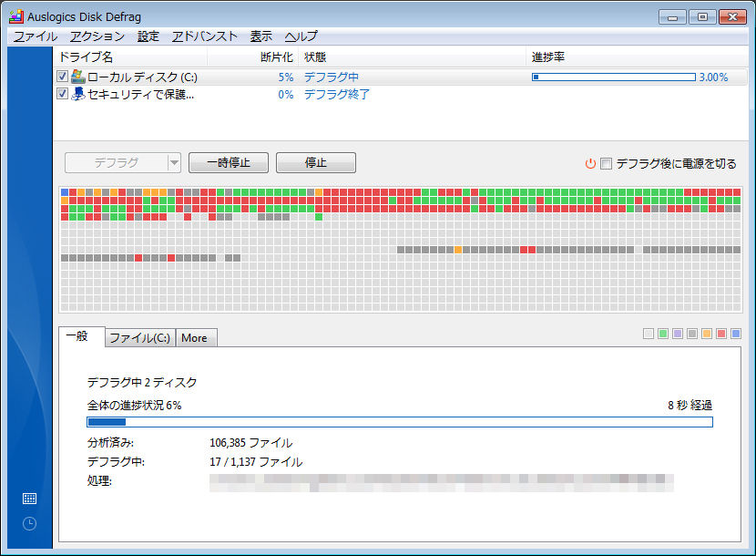
Task: Switch to the ファイル(C:) tab
Action: click(140, 338)
